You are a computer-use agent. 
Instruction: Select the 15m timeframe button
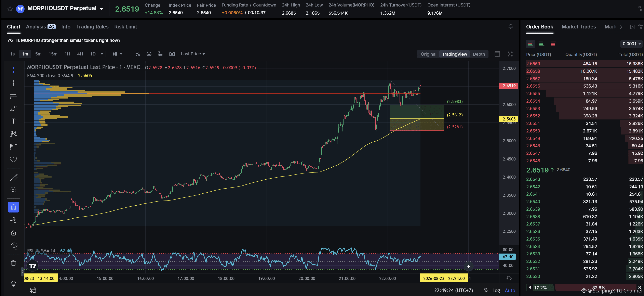pos(53,54)
